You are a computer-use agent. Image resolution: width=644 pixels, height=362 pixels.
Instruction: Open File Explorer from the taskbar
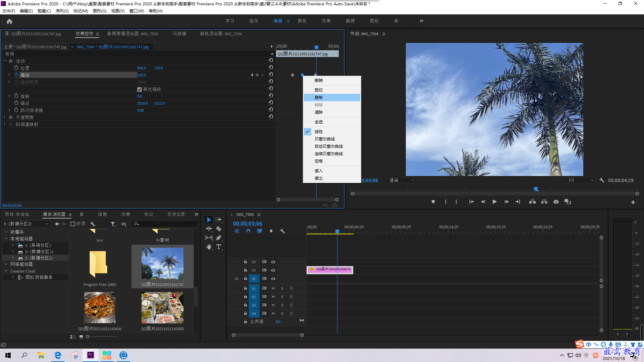pos(41,355)
